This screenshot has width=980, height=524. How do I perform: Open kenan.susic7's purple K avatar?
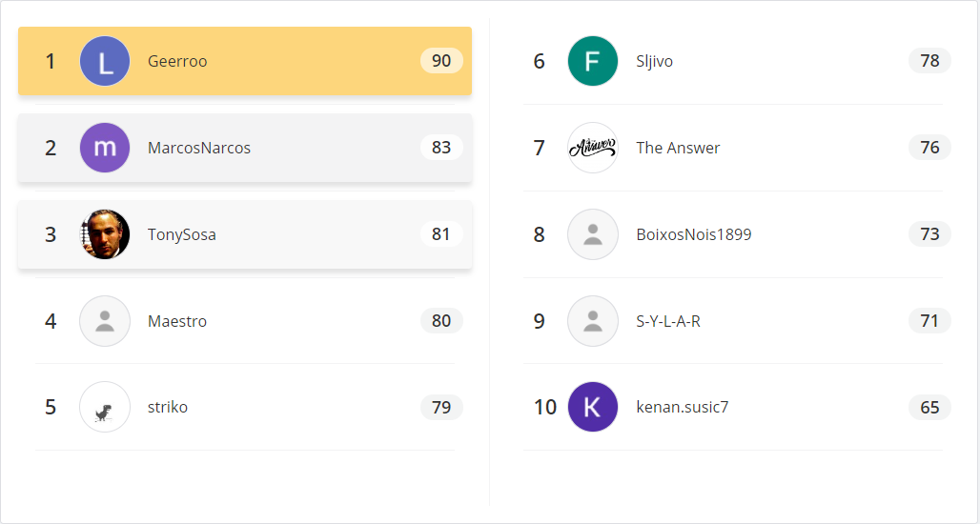pos(593,407)
